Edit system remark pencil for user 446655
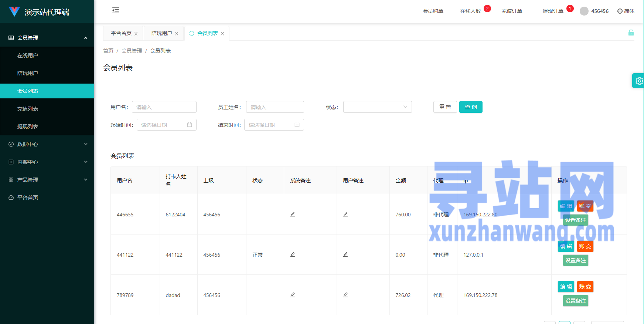Viewport: 644px width, 324px height. (x=293, y=214)
